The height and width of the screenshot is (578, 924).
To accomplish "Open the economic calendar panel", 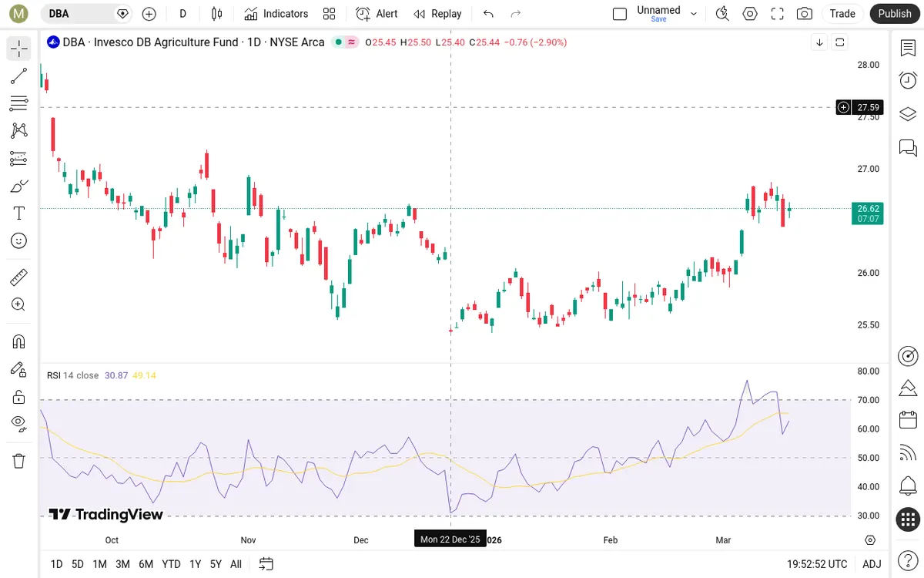I will [908, 421].
